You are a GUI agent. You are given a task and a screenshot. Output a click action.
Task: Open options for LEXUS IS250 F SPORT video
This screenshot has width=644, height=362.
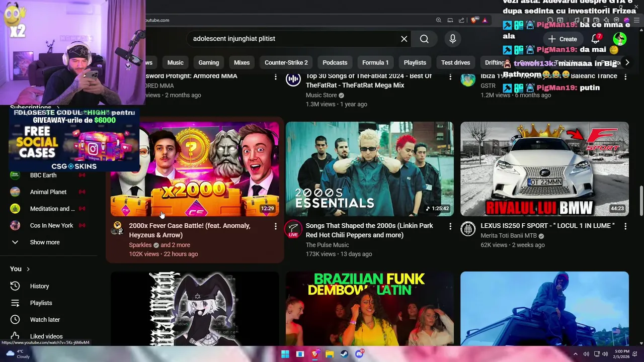[625, 226]
